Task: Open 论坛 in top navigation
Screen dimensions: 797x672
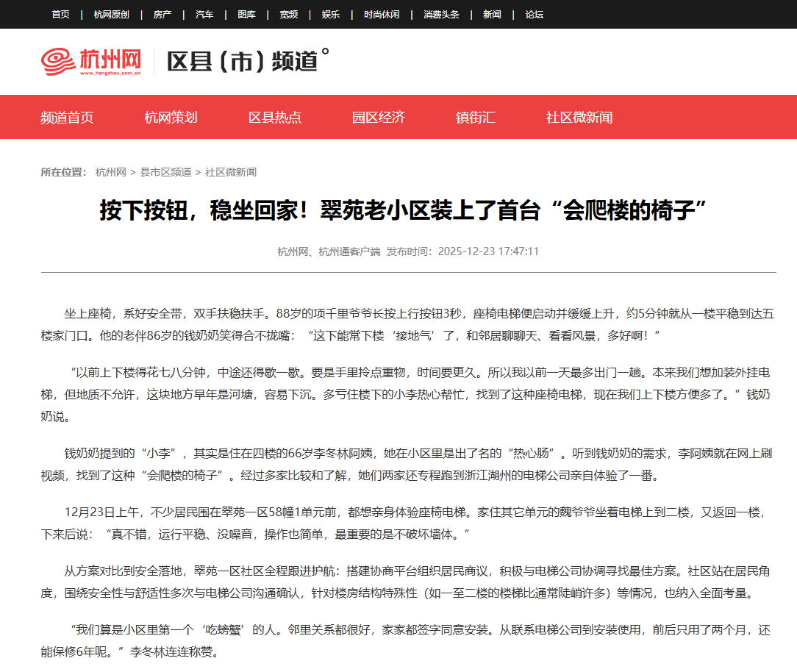Action: tap(535, 15)
